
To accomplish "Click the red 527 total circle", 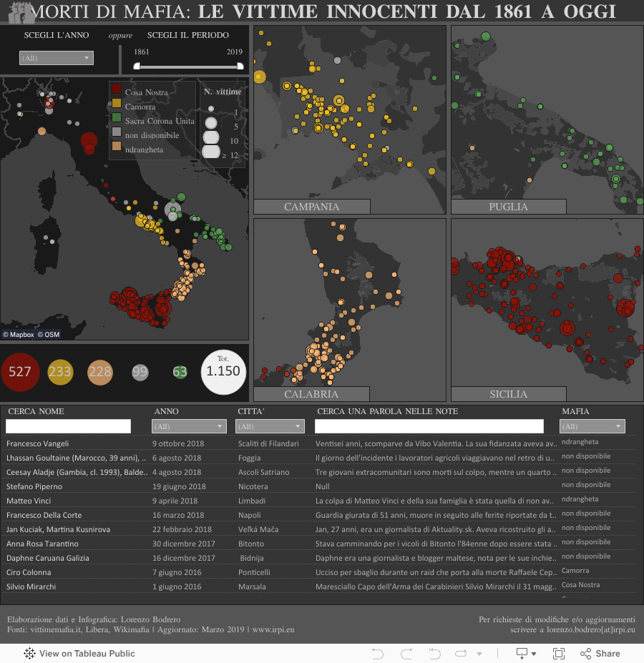I will pyautogui.click(x=20, y=372).
